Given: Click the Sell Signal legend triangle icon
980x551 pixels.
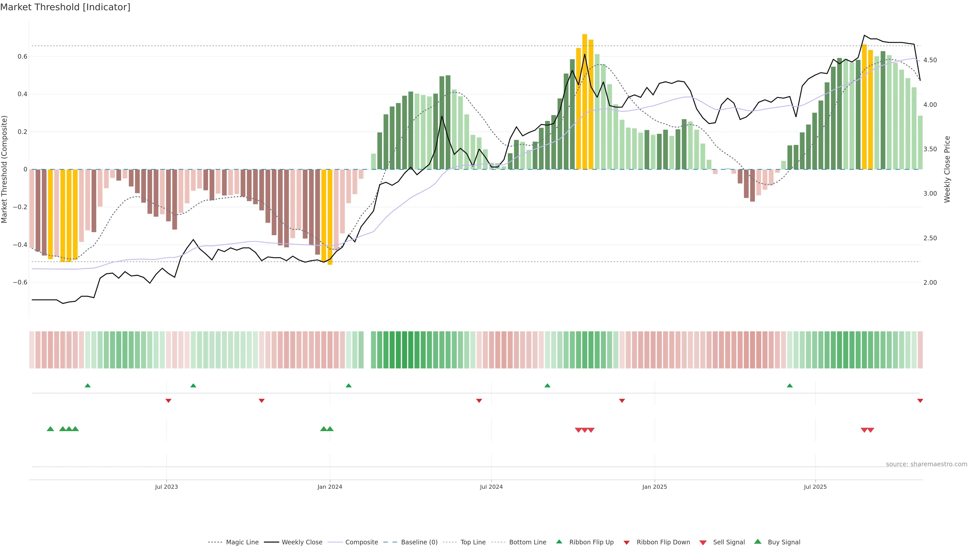Looking at the screenshot, I should (x=703, y=543).
